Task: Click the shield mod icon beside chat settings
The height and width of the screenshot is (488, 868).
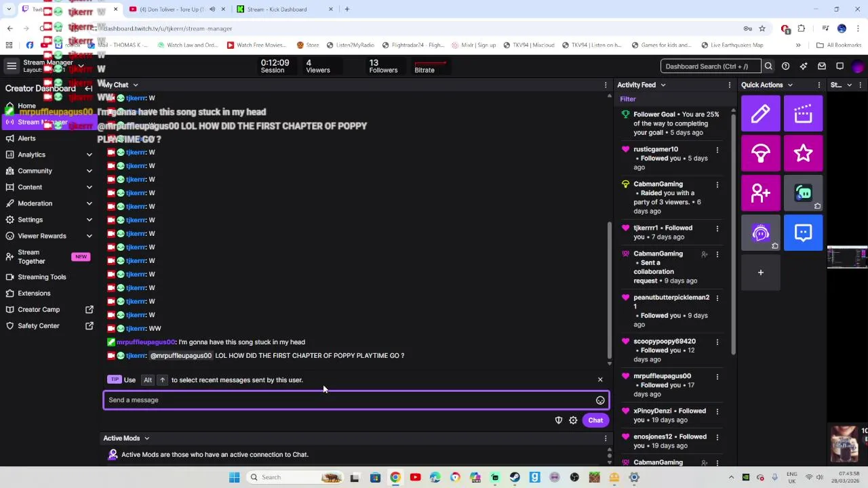Action: click(559, 420)
